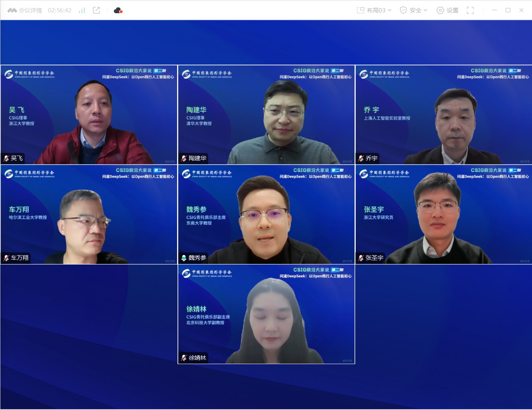
Task: Click the security shield icon
Action: pyautogui.click(x=404, y=11)
